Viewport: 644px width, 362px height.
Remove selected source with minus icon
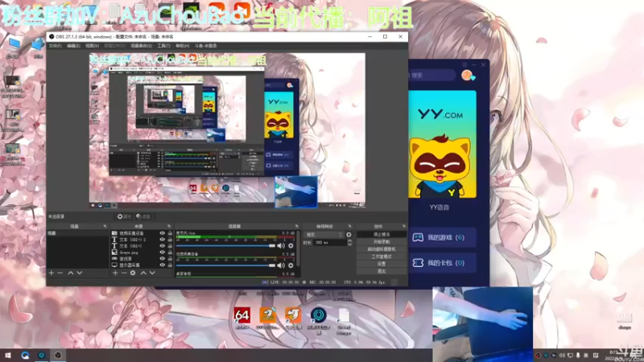click(124, 273)
